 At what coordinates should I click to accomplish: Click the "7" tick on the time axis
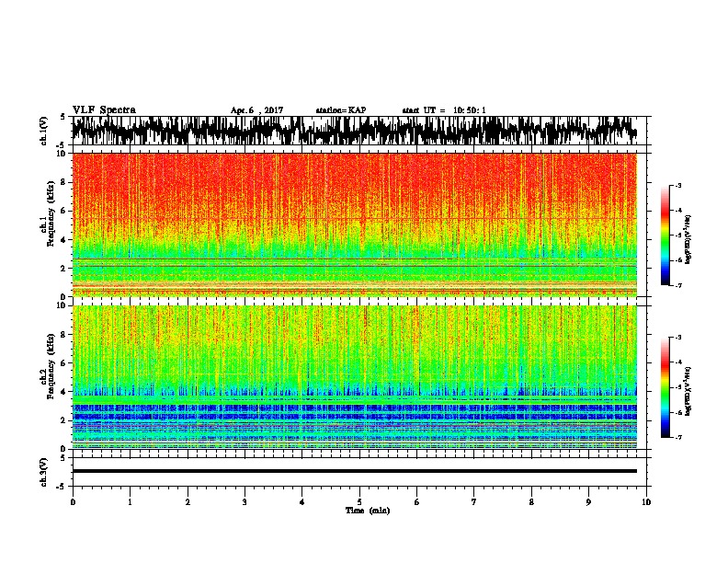(474, 501)
